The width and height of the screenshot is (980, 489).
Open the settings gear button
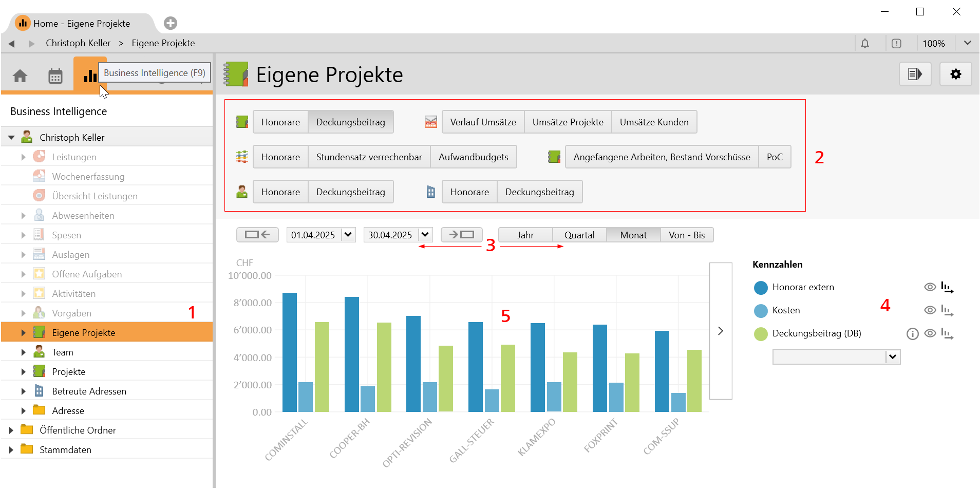(x=955, y=74)
